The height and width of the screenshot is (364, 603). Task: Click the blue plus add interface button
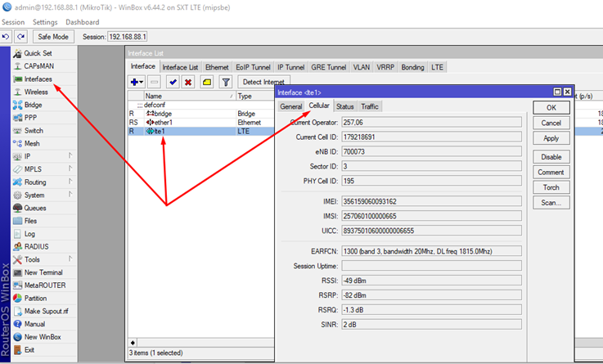click(x=137, y=82)
